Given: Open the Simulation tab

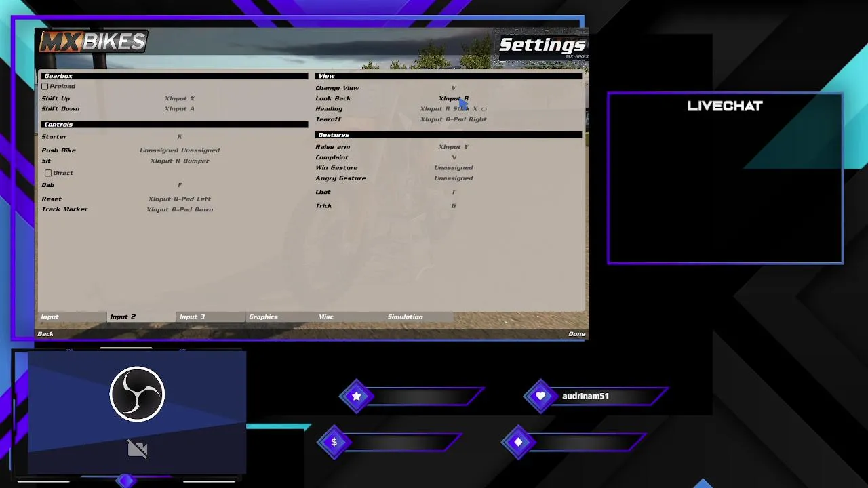Looking at the screenshot, I should [419, 317].
